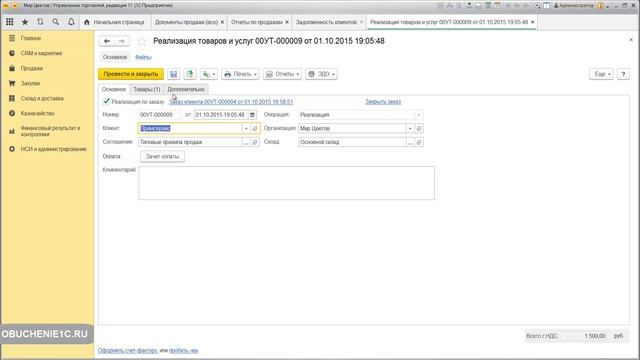640x360 pixels.
Task: Open the Склад record with open icon
Action: pyautogui.click(x=419, y=142)
